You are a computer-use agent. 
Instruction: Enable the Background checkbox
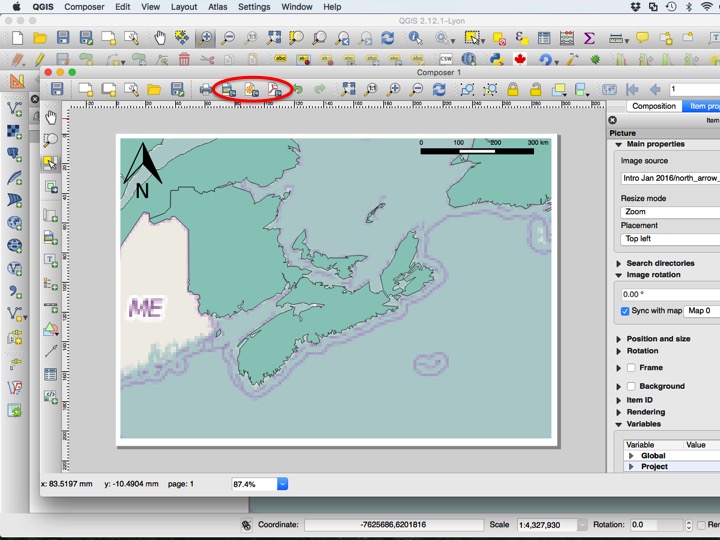click(631, 386)
